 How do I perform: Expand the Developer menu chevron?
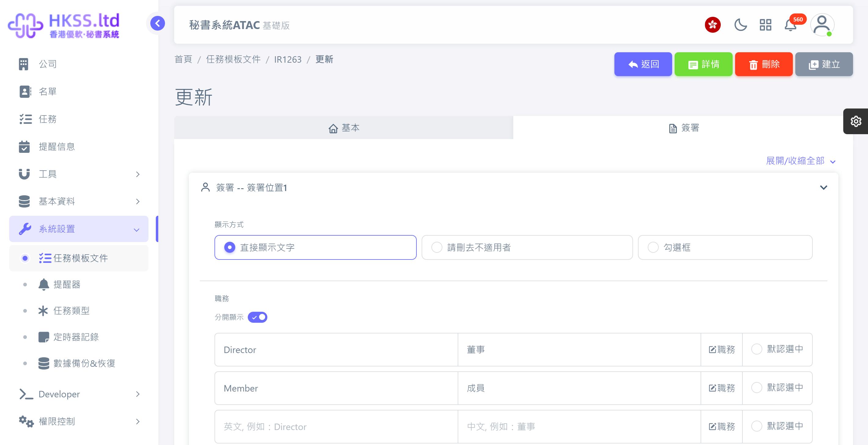click(137, 394)
